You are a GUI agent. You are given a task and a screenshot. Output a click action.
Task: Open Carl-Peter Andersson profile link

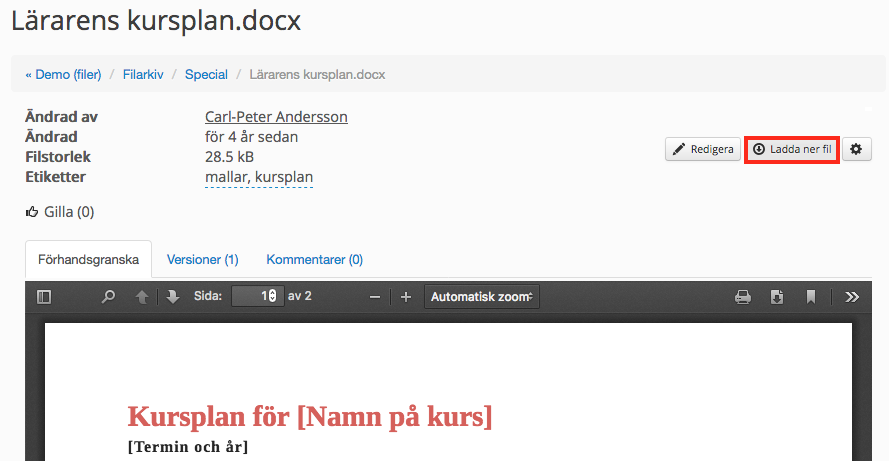tap(276, 117)
